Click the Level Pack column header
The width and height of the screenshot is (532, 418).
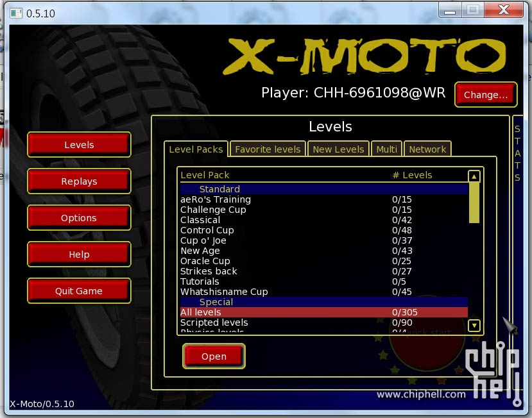point(205,175)
